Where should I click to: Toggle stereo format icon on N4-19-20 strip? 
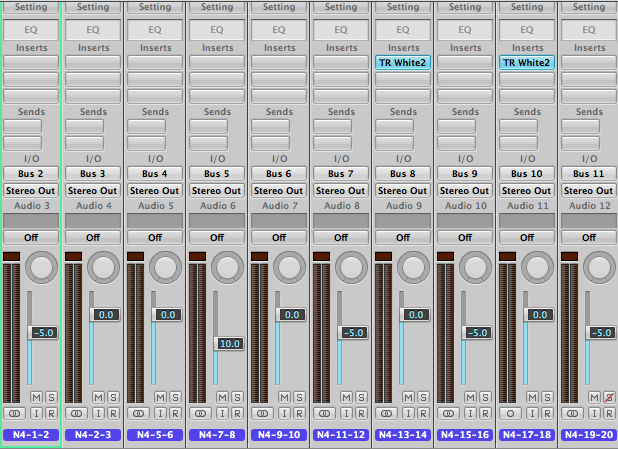pos(572,414)
